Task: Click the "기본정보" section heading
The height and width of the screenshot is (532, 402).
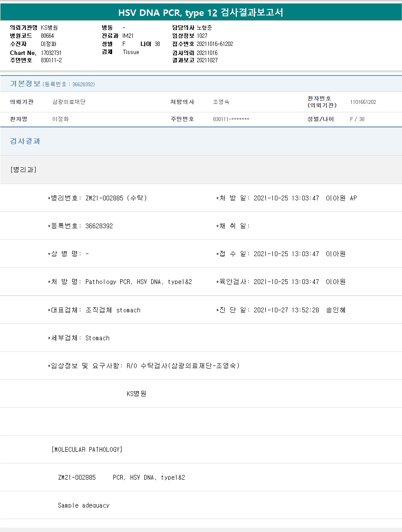Action: click(25, 84)
